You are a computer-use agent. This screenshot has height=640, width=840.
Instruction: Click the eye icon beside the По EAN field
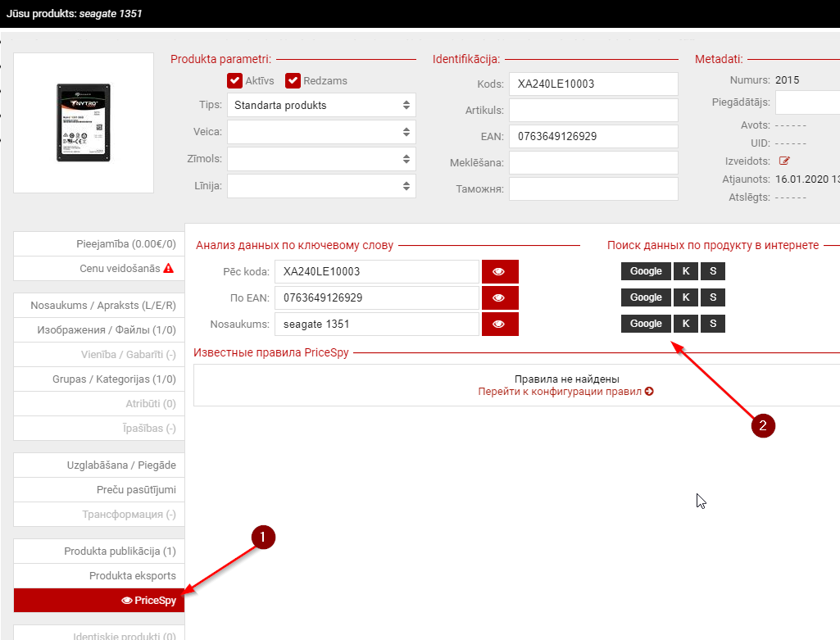click(500, 297)
